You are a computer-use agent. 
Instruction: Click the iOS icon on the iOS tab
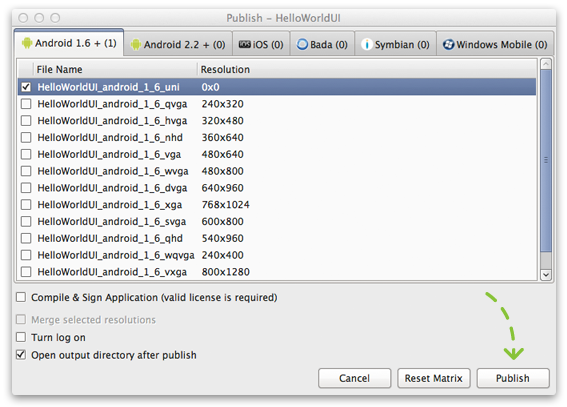[x=245, y=44]
